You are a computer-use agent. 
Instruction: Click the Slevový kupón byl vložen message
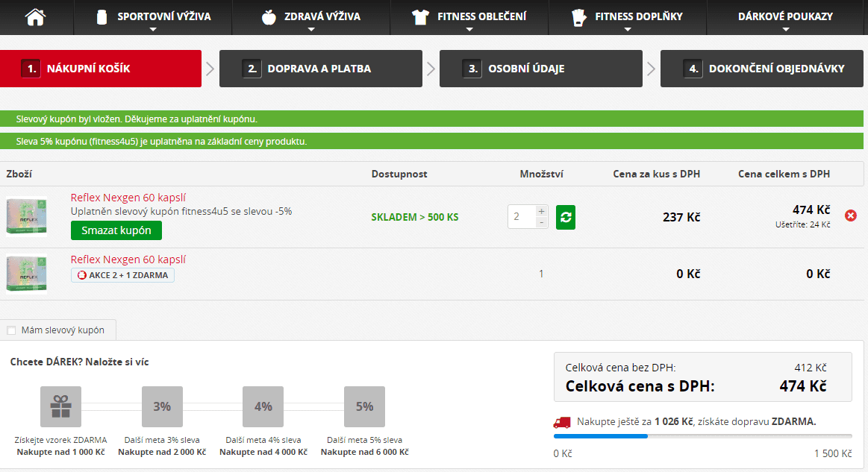pos(432,119)
